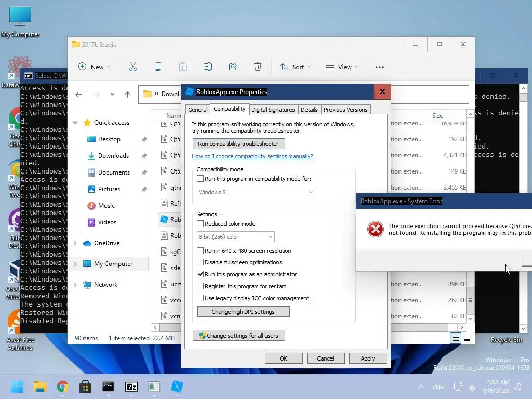
Task: Check Use legacy display ICC color management
Action: click(x=200, y=298)
